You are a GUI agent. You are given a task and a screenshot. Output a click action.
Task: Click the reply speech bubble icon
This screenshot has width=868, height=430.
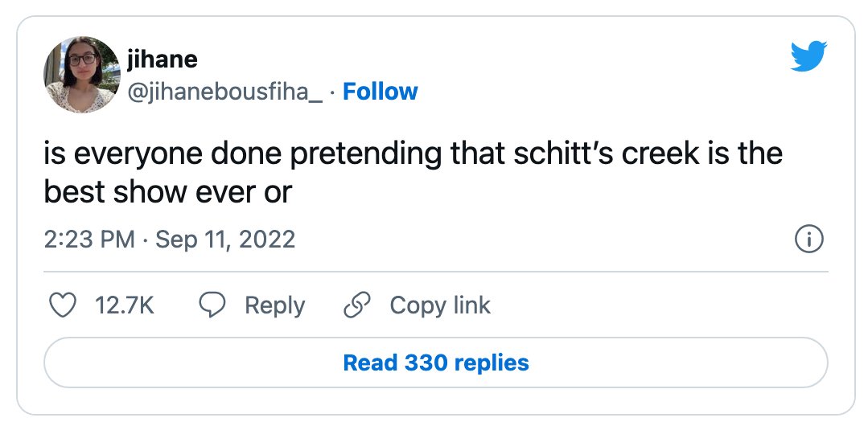tap(212, 305)
